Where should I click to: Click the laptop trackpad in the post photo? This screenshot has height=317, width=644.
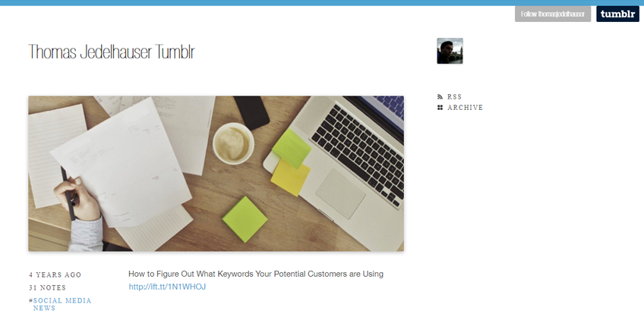coord(340,193)
